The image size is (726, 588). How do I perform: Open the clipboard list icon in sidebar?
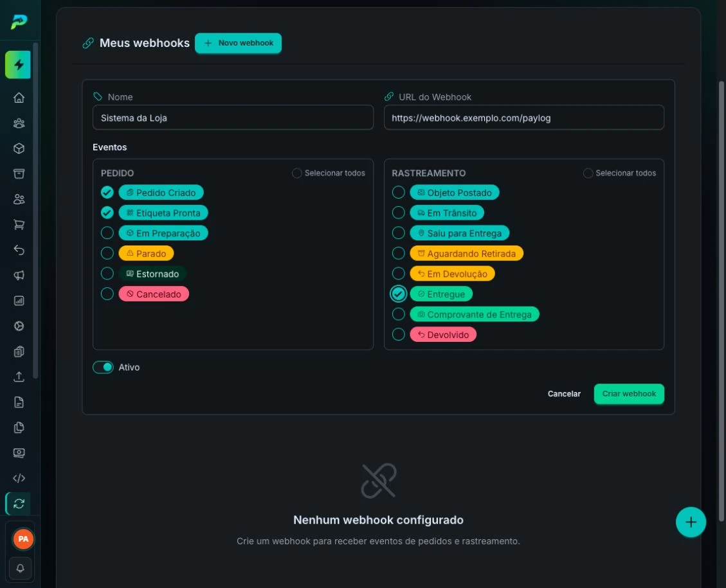click(19, 352)
